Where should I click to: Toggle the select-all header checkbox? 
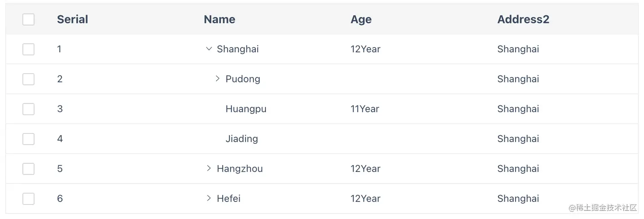[x=29, y=19]
